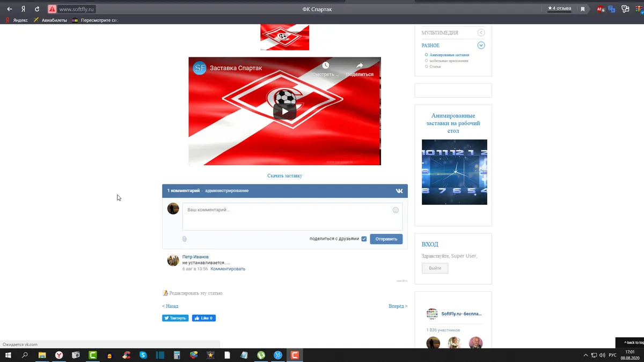Image resolution: width=644 pixels, height=362 pixels.
Task: Open the Пересмотрите bookmark
Action: [95, 20]
